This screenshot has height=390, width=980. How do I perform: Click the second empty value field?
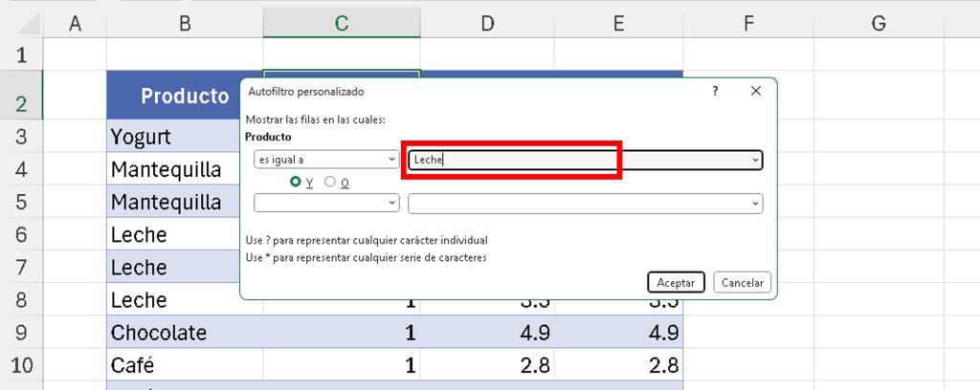[574, 203]
